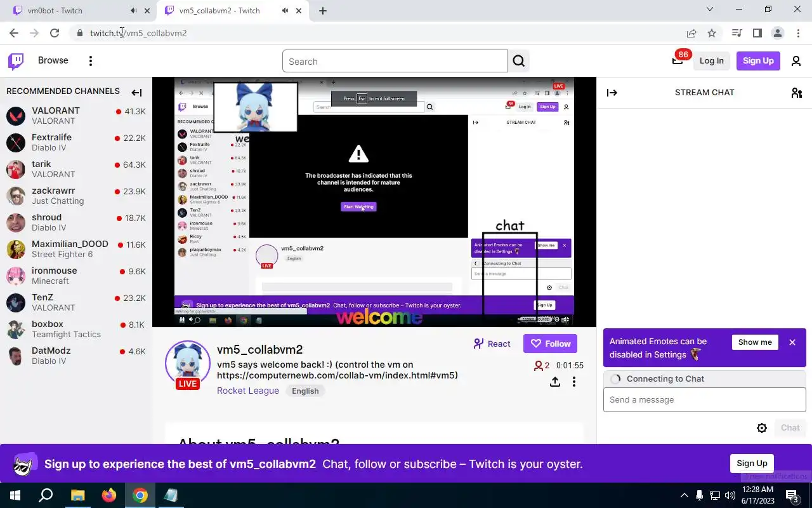The width and height of the screenshot is (812, 508).
Task: Close the vm5_collabvm2 browser tab
Action: pyautogui.click(x=299, y=11)
